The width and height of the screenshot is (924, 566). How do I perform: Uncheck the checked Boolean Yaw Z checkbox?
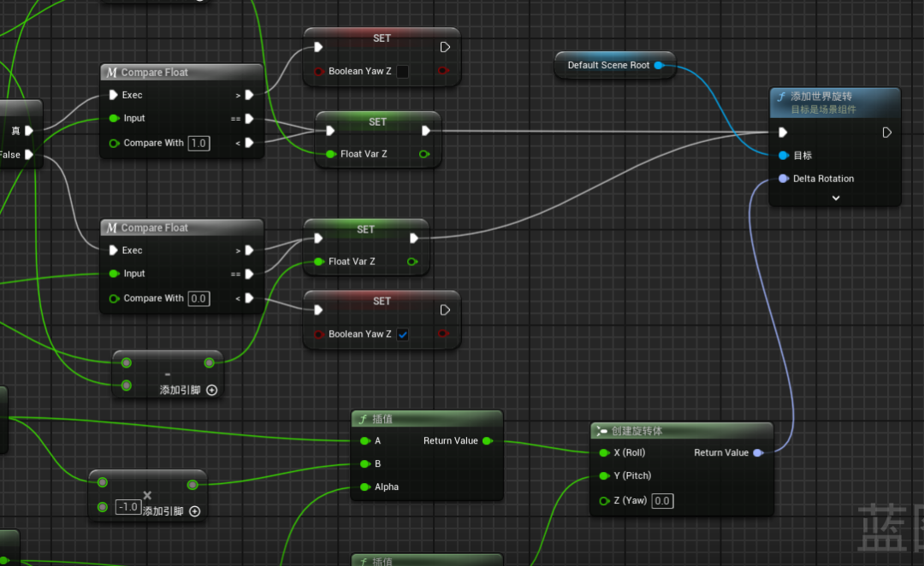point(402,334)
